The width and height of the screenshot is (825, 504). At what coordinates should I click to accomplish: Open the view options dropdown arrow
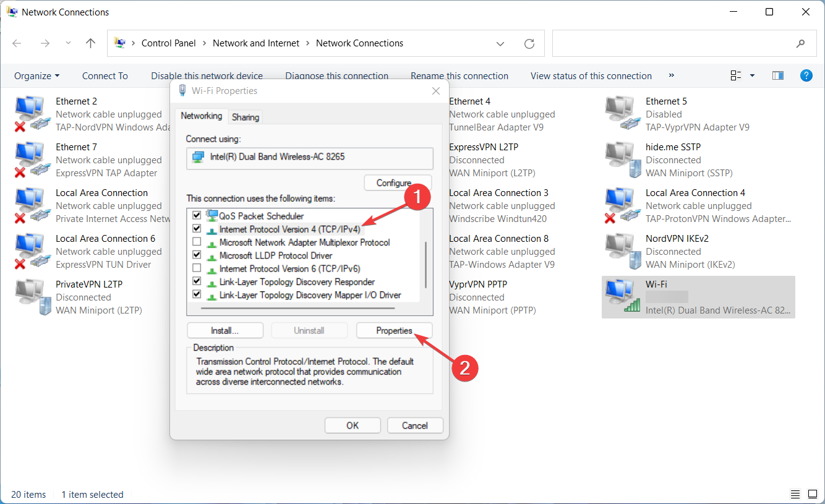click(x=753, y=75)
